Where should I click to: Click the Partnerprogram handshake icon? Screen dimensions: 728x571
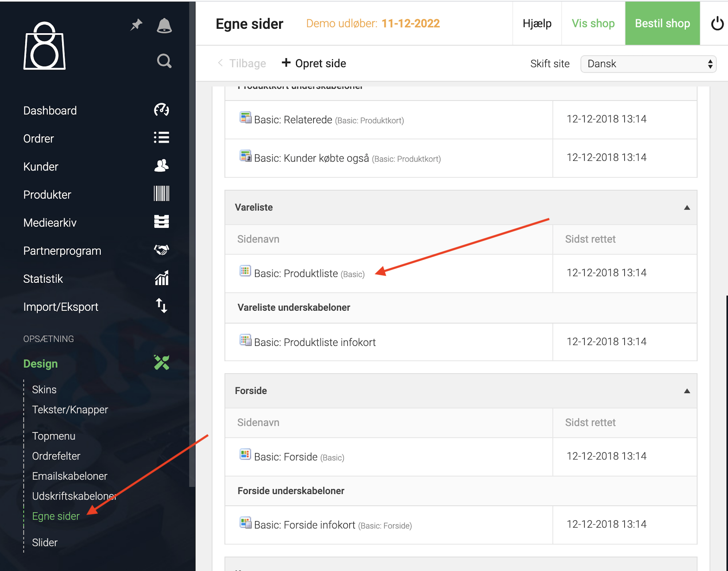pyautogui.click(x=161, y=250)
